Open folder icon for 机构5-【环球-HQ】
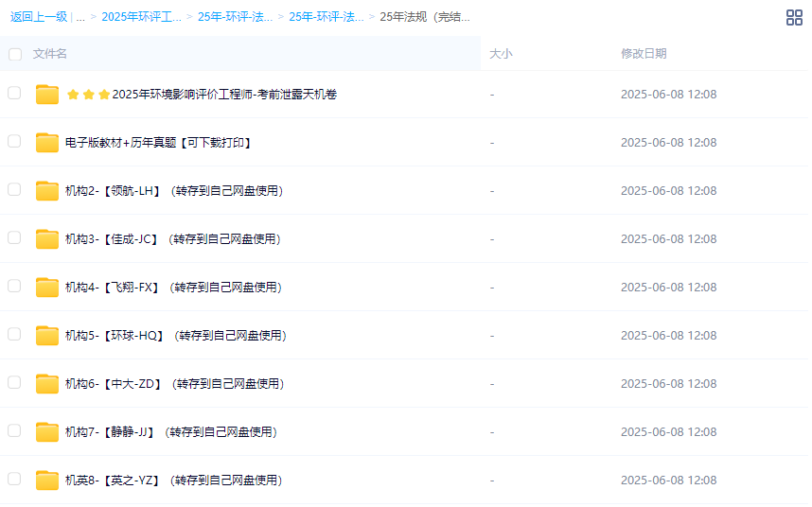 tap(47, 335)
